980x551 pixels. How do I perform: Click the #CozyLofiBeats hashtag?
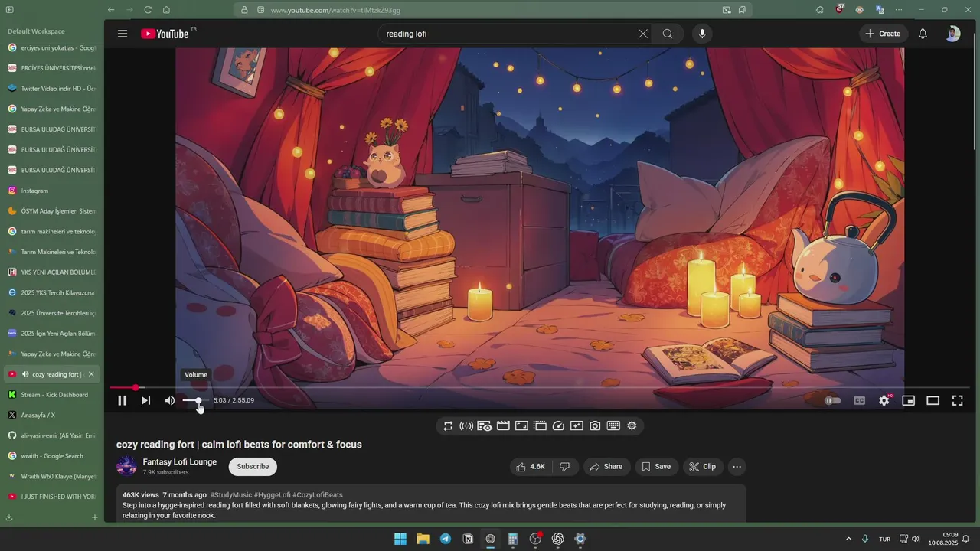pos(318,495)
